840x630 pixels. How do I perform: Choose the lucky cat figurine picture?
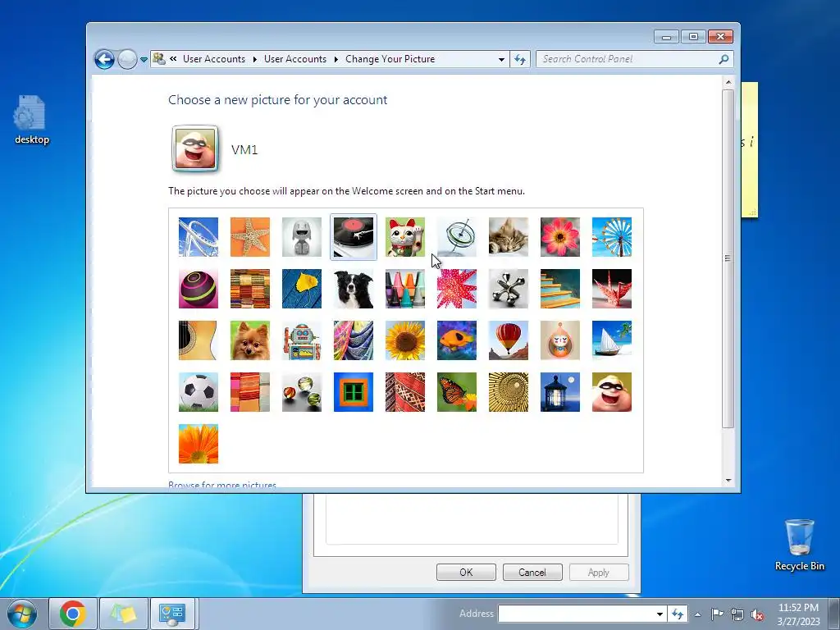click(x=405, y=237)
